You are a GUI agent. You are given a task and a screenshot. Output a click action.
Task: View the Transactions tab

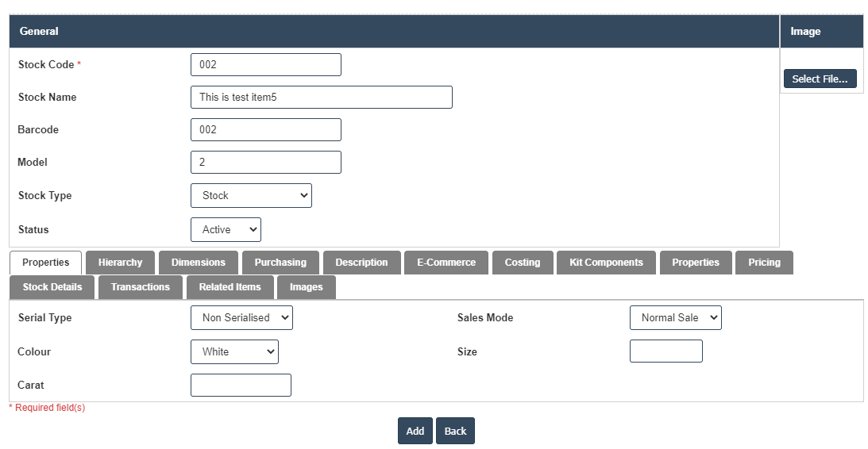coord(140,287)
